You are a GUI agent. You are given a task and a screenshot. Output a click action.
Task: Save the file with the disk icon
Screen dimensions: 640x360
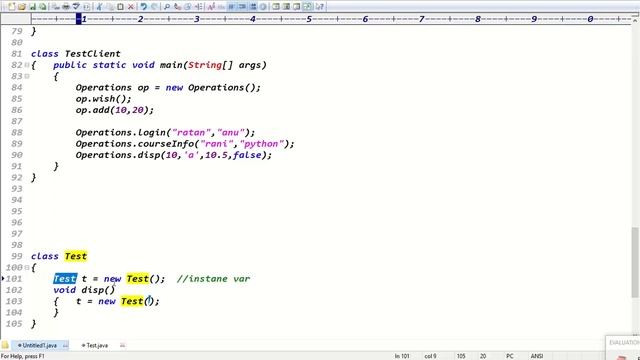click(32, 7)
